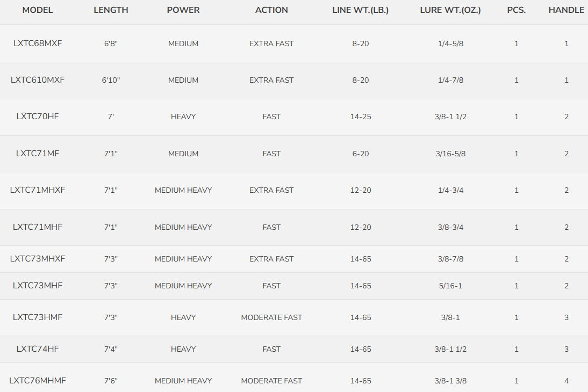The height and width of the screenshot is (392, 588).
Task: Click the LXTC73HMF model entry
Action: pos(38,317)
